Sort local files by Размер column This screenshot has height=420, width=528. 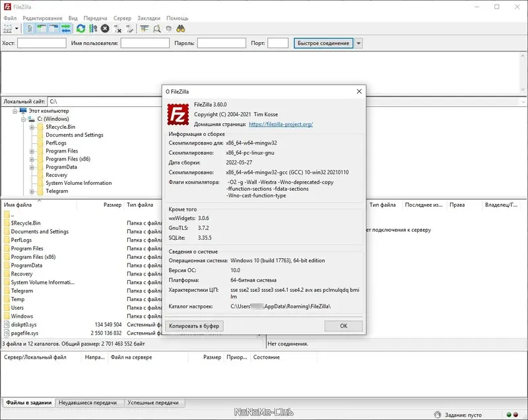point(100,205)
